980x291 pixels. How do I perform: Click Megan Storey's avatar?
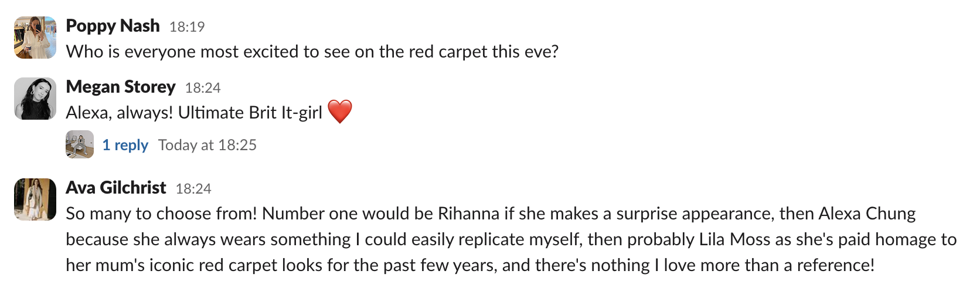pos(35,99)
